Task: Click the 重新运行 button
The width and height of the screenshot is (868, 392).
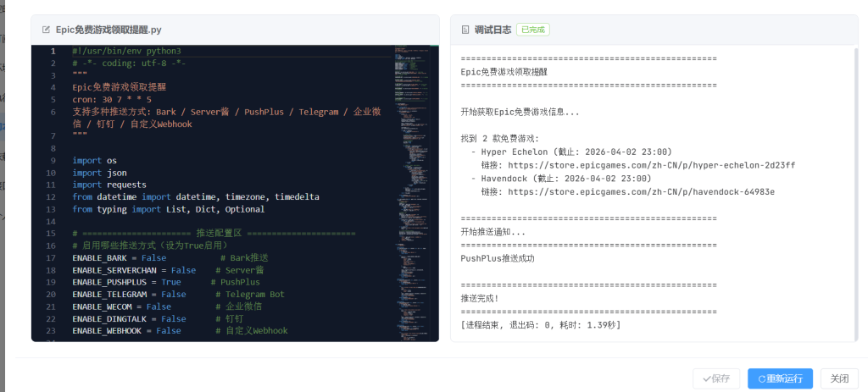Action: click(x=780, y=378)
